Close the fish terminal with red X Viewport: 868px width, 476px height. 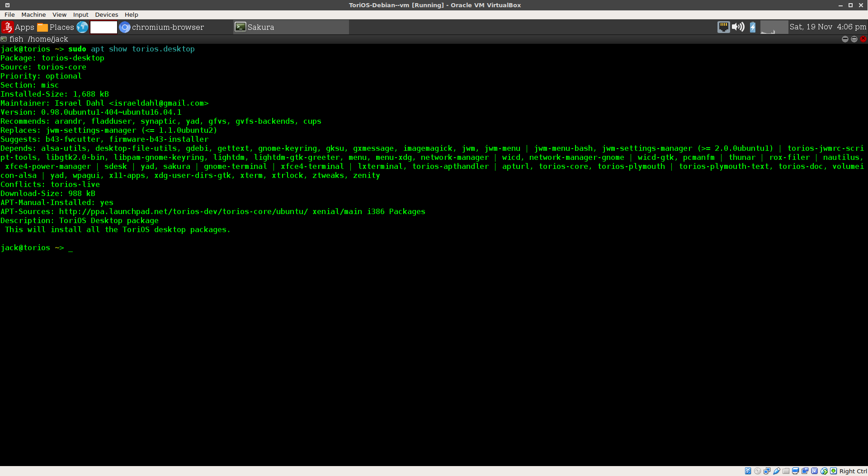[x=863, y=39]
